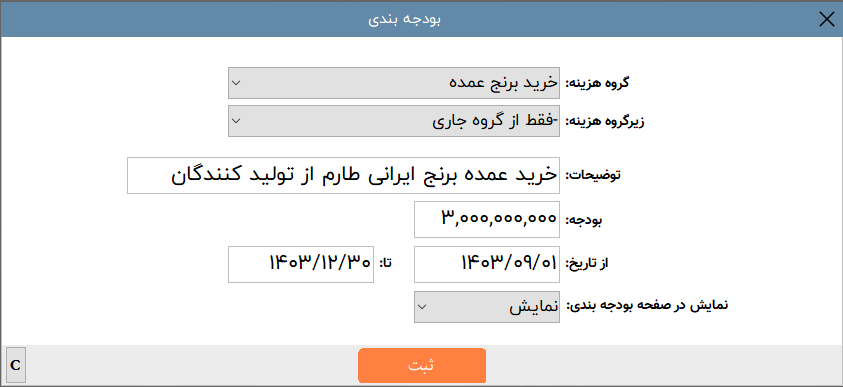Viewport: 843px width, 387px height.
Task: Expand the زیرگروه هزینه dropdown list
Action: [x=394, y=121]
